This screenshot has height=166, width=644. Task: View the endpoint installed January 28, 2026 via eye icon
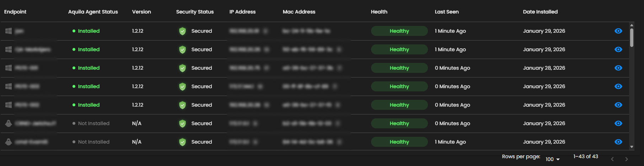618,68
